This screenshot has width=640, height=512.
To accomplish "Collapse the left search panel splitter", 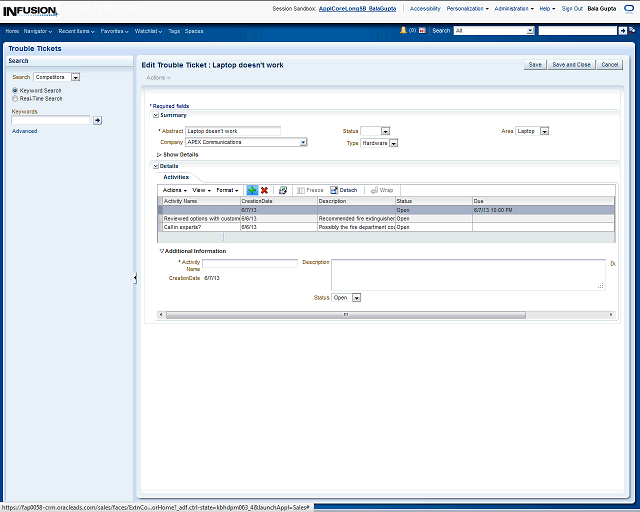I will [135, 278].
